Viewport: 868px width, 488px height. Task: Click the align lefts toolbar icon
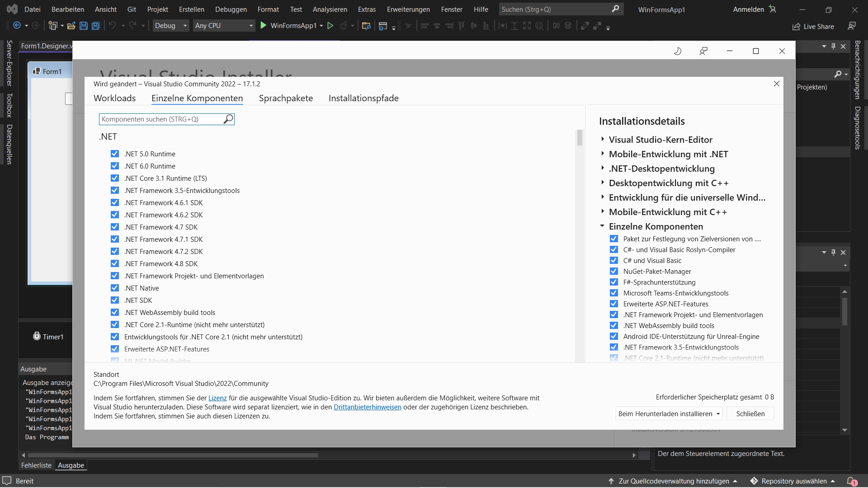pyautogui.click(x=425, y=26)
